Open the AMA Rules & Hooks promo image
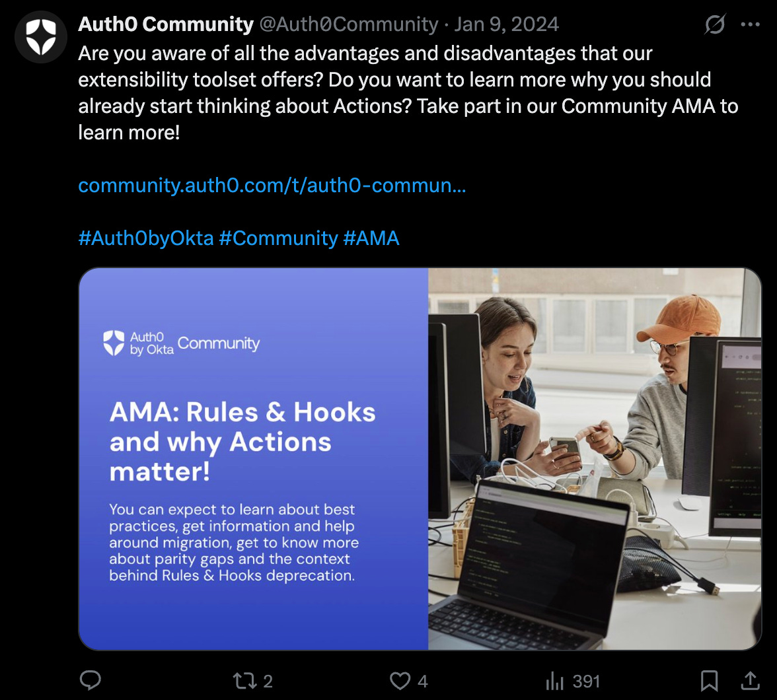Screen dimensions: 777x700 [x=420, y=459]
